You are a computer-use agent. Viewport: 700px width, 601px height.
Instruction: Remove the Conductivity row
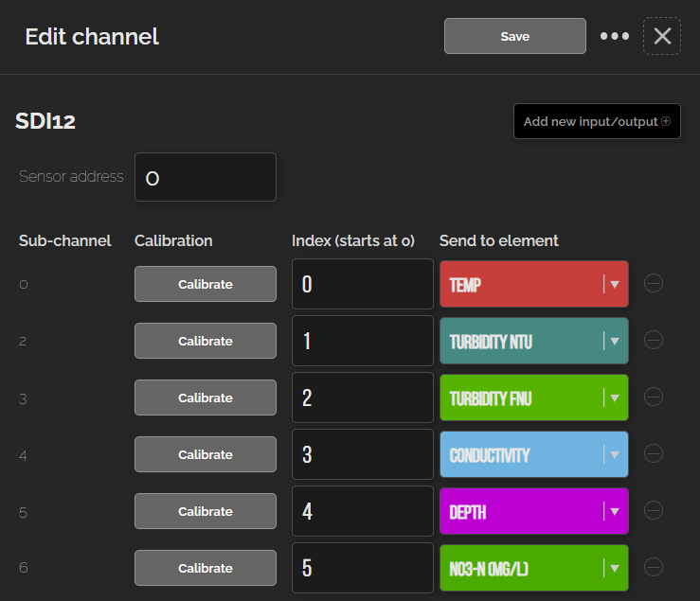tap(654, 453)
